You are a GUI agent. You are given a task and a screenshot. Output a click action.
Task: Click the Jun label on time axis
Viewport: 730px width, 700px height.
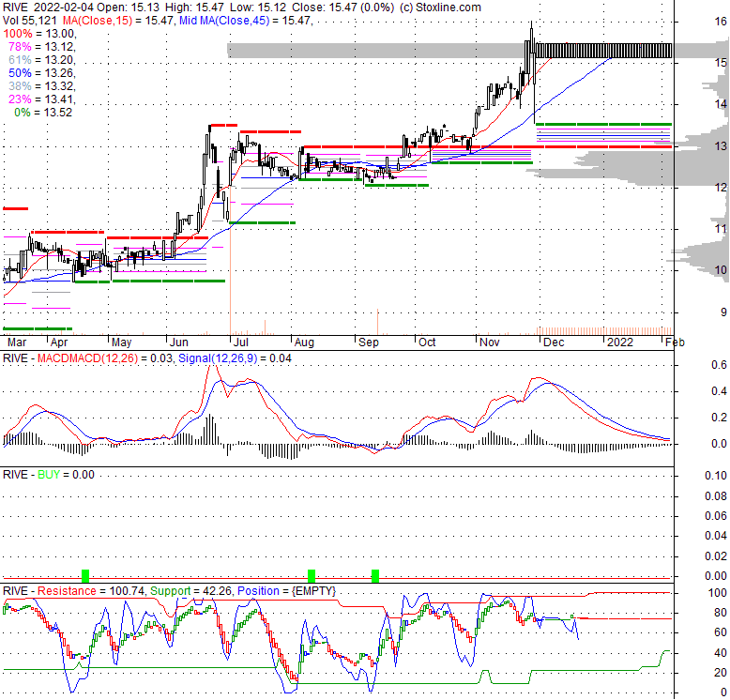(179, 342)
